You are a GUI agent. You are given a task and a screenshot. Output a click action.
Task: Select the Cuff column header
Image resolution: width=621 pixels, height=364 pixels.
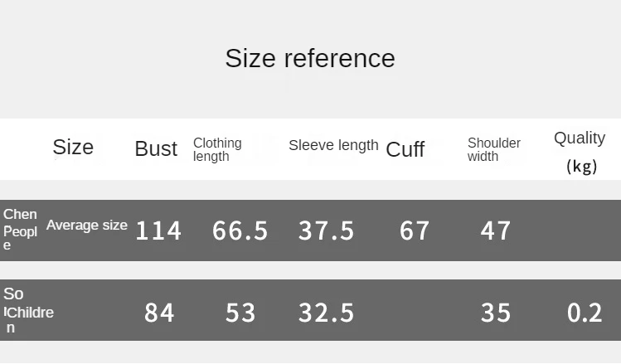[405, 149]
